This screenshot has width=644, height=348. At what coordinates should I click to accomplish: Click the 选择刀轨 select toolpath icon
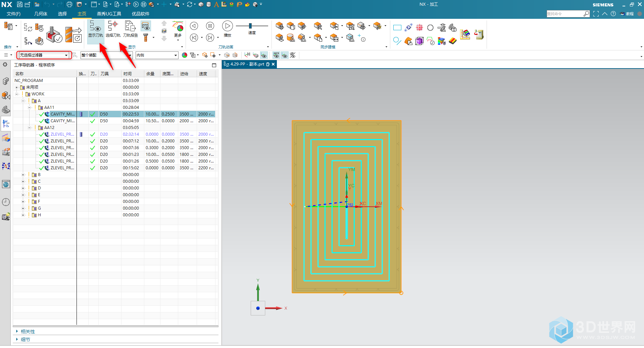click(113, 29)
